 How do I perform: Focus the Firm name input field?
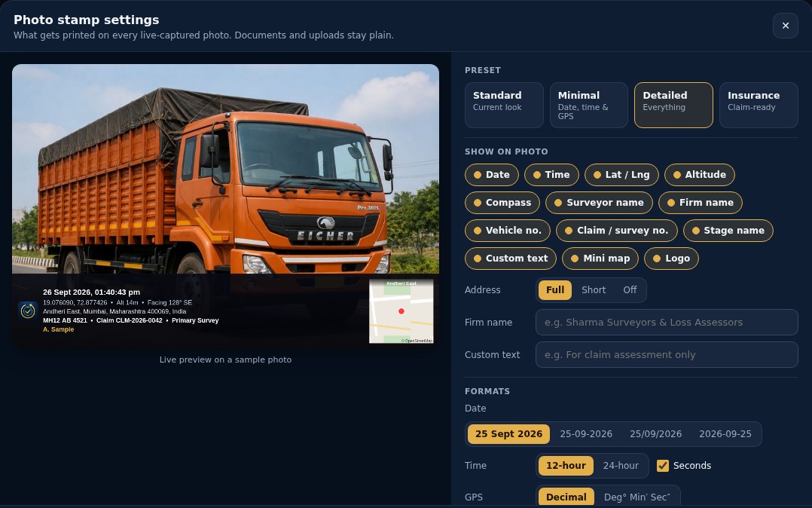667,323
